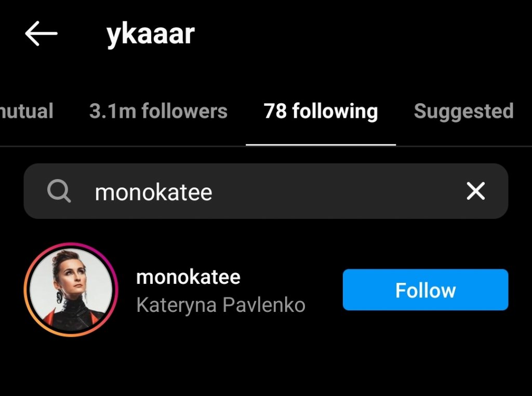Tap the X icon in search bar
Viewport: 532px width, 396px height.
476,191
